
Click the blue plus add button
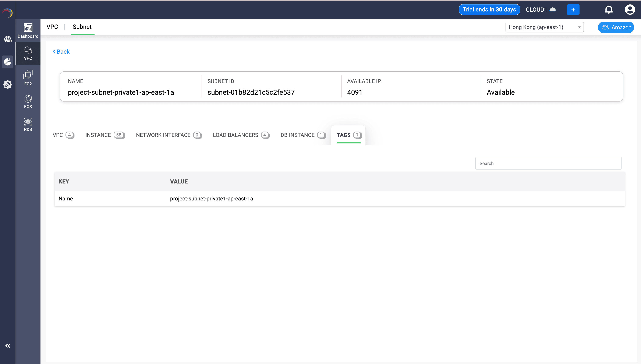tap(573, 10)
